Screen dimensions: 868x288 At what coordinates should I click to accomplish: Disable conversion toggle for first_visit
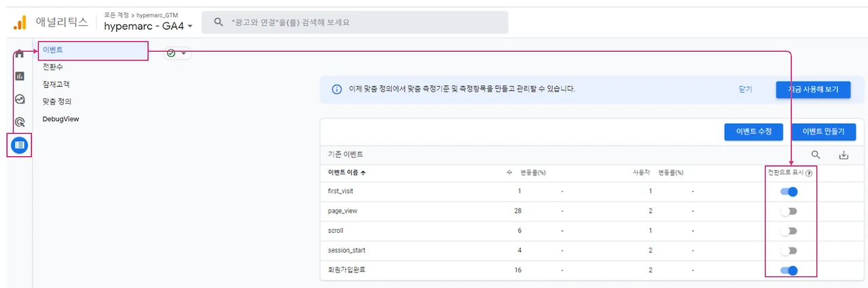click(x=789, y=192)
